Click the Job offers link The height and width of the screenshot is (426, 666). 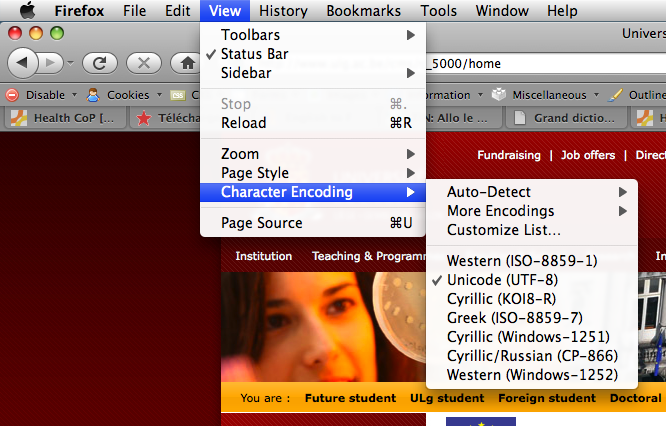click(588, 155)
